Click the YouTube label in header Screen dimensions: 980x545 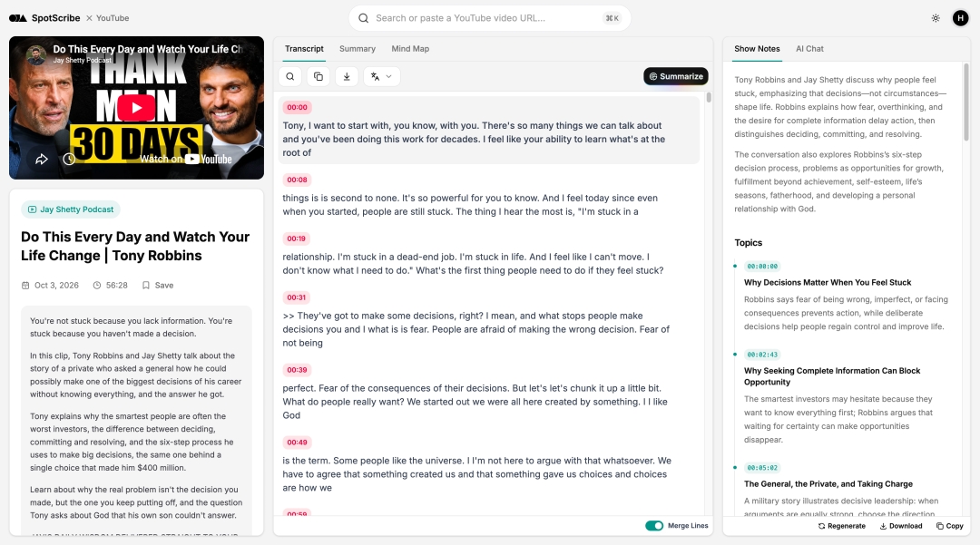(x=113, y=18)
